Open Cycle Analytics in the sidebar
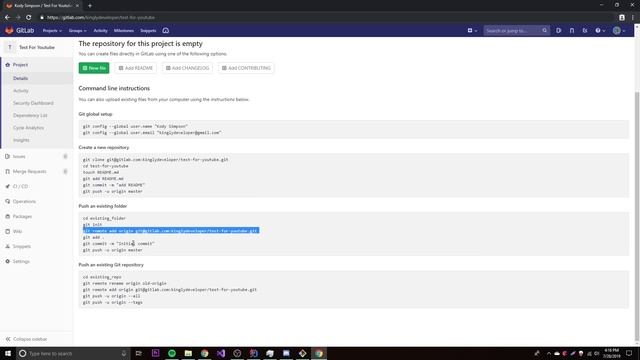 coord(29,128)
